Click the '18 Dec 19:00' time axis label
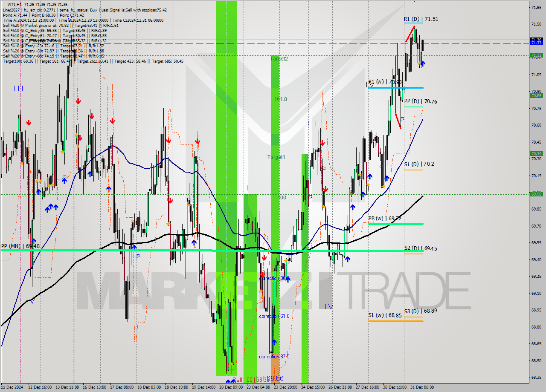Screen dimensions: 546x392 (x=177, y=387)
